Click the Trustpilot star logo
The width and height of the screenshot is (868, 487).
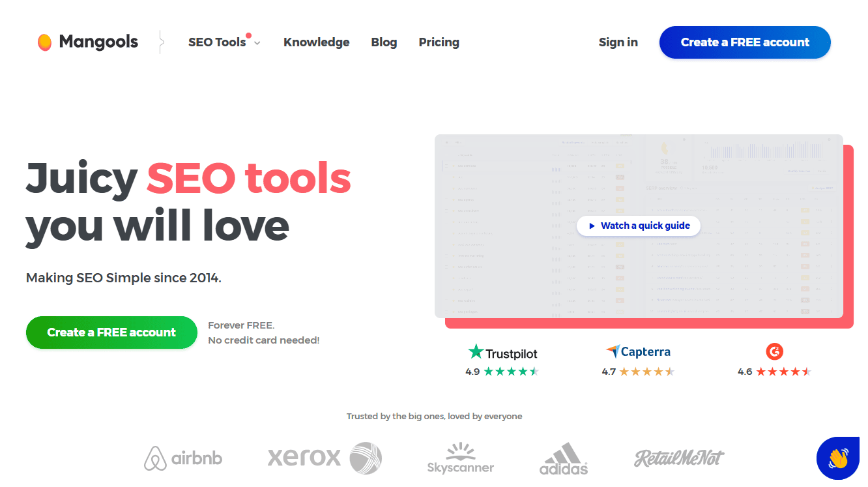(476, 352)
